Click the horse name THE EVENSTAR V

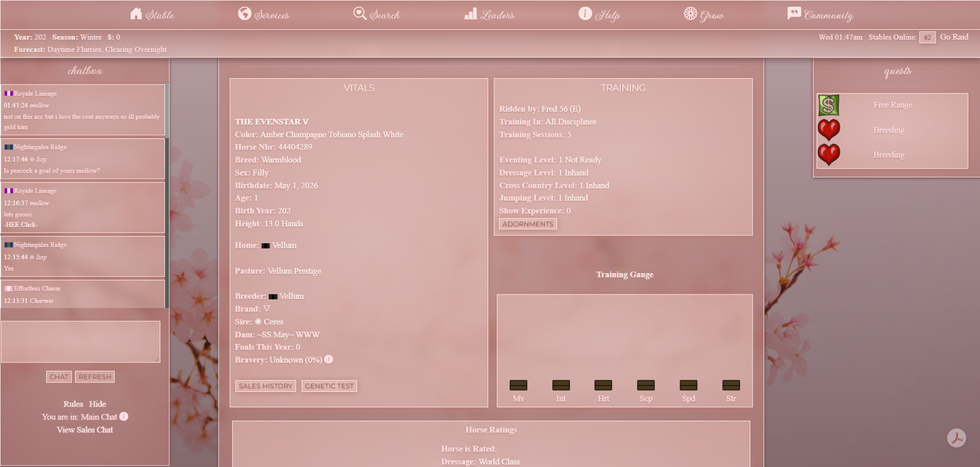click(x=271, y=122)
